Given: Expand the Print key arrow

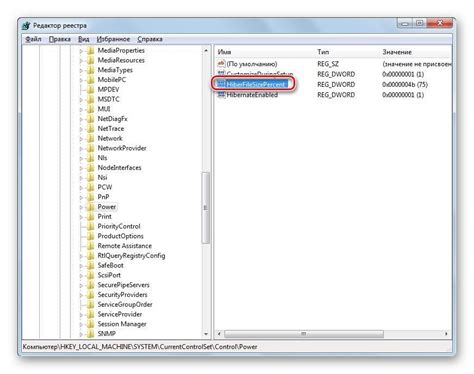Looking at the screenshot, I should [x=81, y=217].
